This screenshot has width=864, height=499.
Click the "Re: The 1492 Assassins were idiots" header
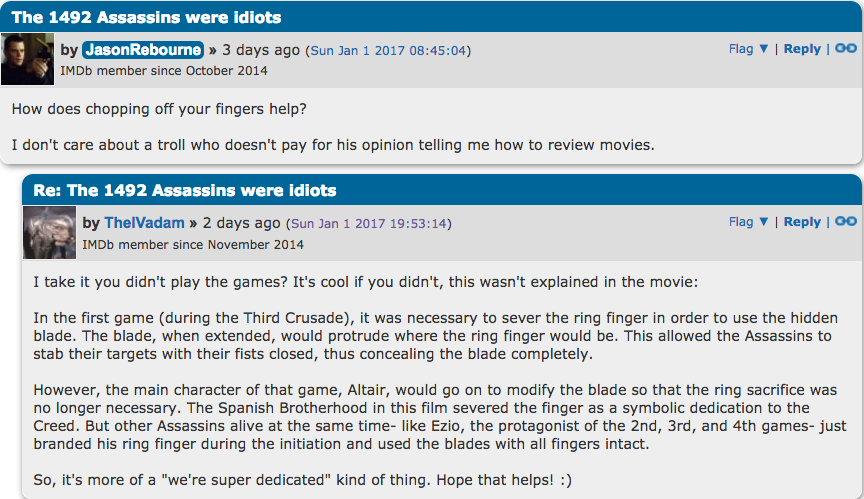tap(185, 190)
